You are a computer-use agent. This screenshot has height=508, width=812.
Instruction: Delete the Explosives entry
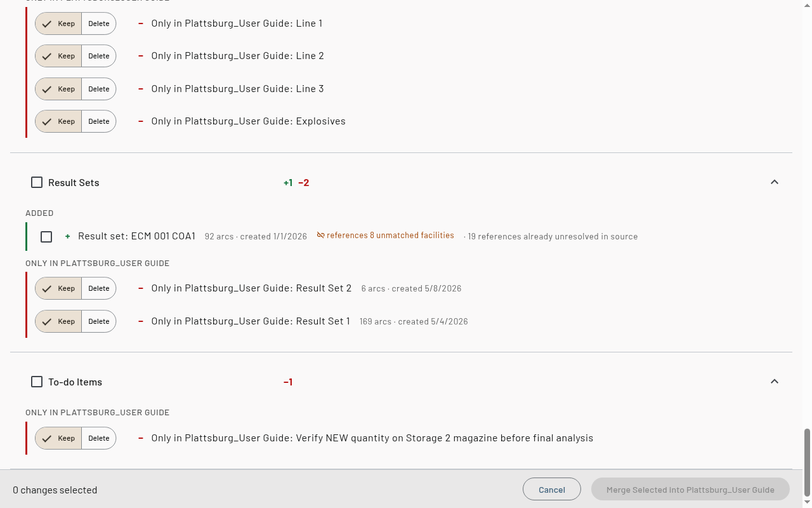click(x=99, y=121)
